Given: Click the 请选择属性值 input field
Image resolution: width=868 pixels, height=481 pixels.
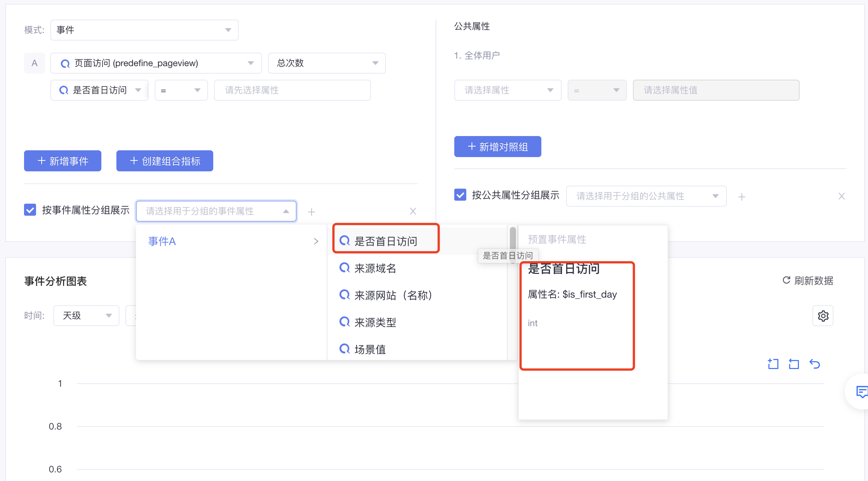Looking at the screenshot, I should point(716,90).
